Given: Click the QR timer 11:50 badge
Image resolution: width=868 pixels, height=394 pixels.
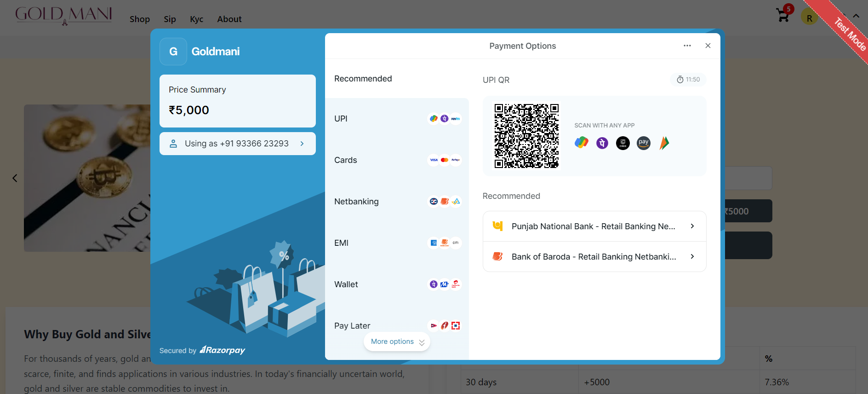Looking at the screenshot, I should pos(688,80).
